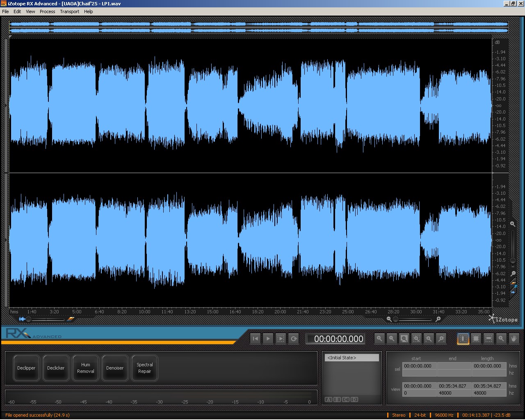Click the zoom in magnifier icon
525x420 pixels.
tap(379, 339)
